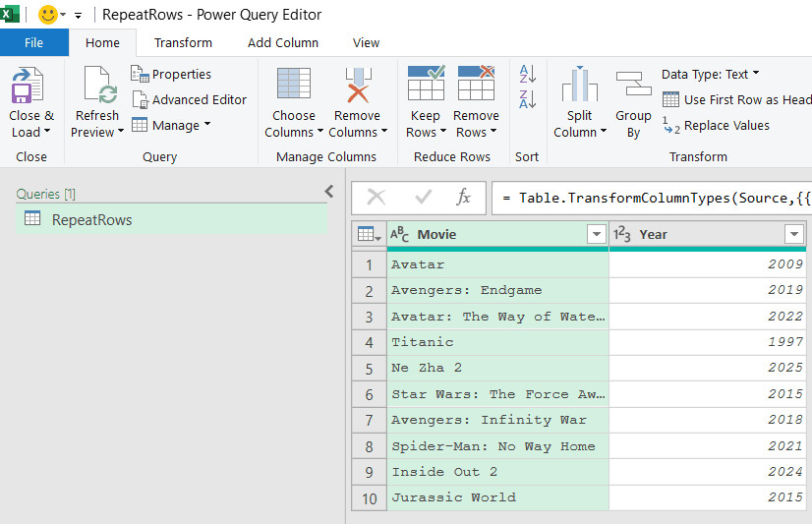
Task: Click the Choose Columns icon
Action: [293, 87]
